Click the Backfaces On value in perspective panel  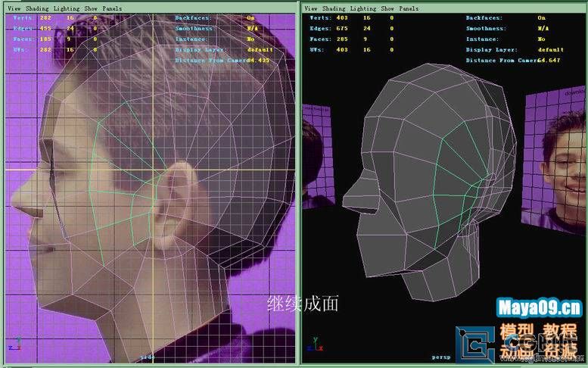point(541,17)
